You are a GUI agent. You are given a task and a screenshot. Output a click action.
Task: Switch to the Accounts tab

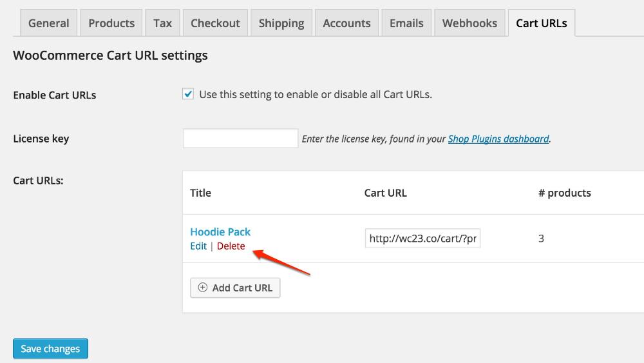pos(346,23)
